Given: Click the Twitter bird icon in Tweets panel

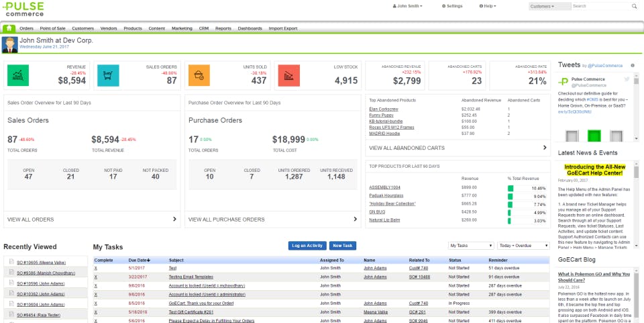Looking at the screenshot, I should (x=627, y=79).
